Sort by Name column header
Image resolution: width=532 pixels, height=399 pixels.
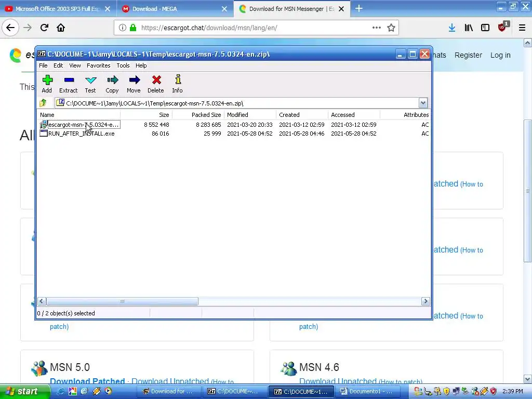(x=79, y=115)
